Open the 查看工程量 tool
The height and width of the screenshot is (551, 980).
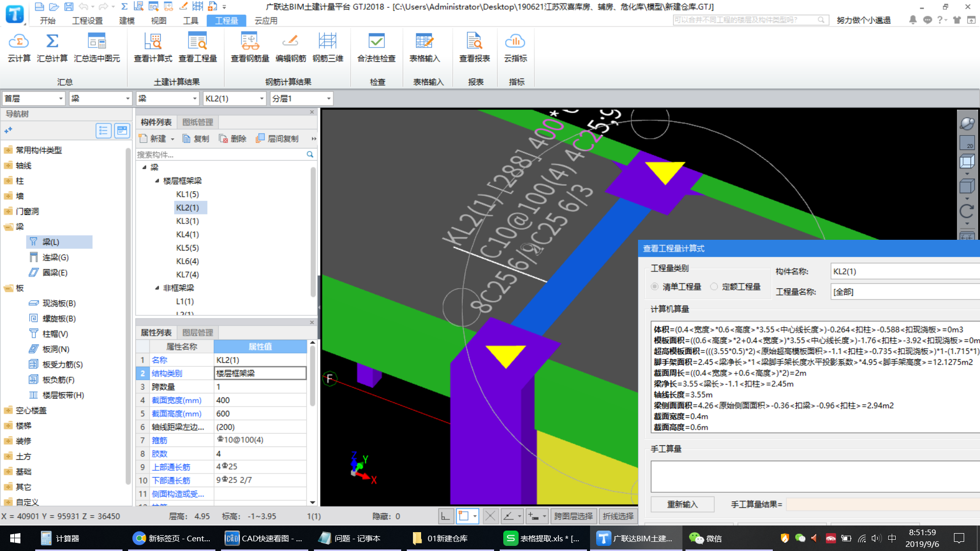(x=198, y=47)
